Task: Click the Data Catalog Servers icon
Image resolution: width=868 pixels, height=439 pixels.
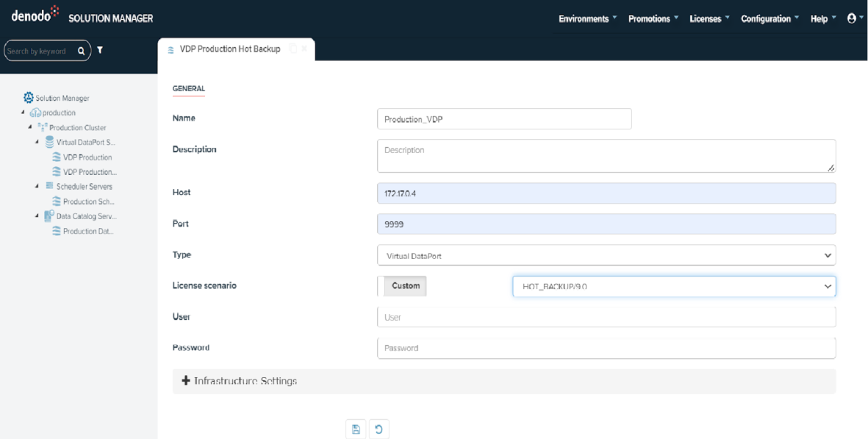Action: [x=49, y=216]
